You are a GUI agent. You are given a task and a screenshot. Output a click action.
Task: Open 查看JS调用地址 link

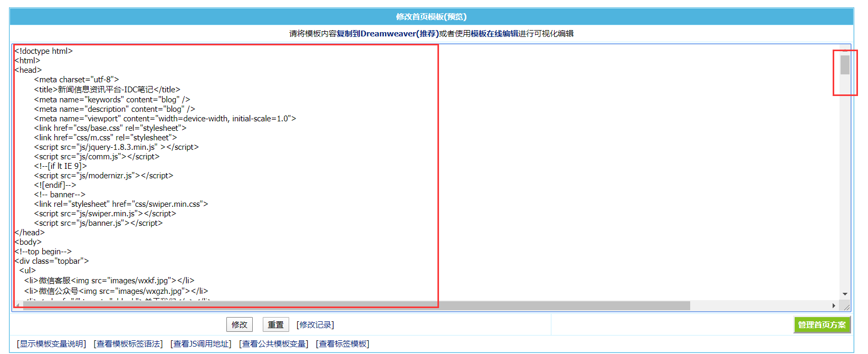click(x=201, y=344)
